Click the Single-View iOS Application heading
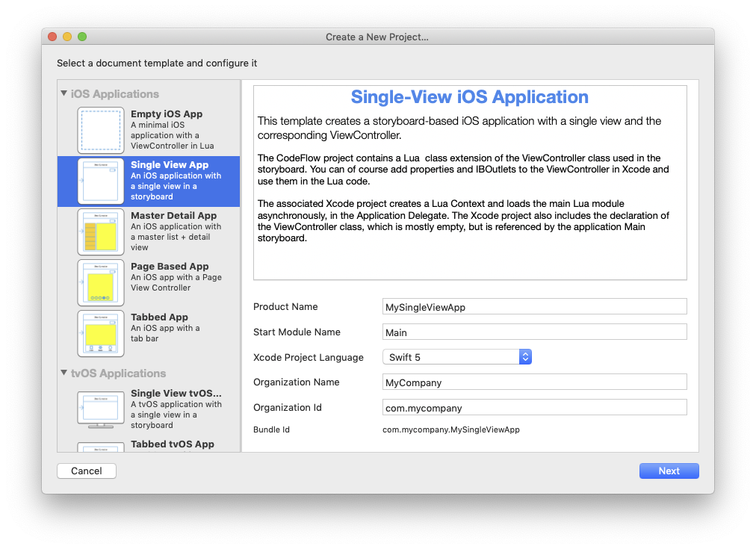The width and height of the screenshot is (756, 549). pyautogui.click(x=470, y=97)
